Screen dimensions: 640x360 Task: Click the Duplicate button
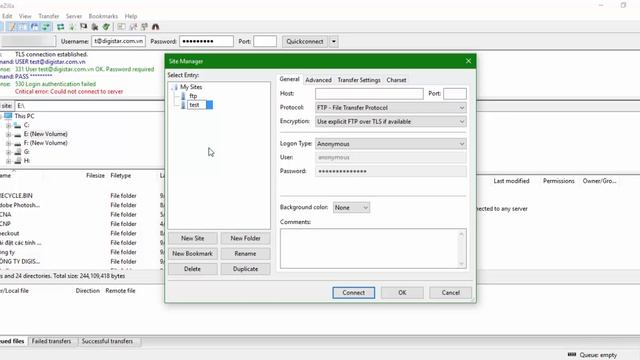tap(245, 269)
